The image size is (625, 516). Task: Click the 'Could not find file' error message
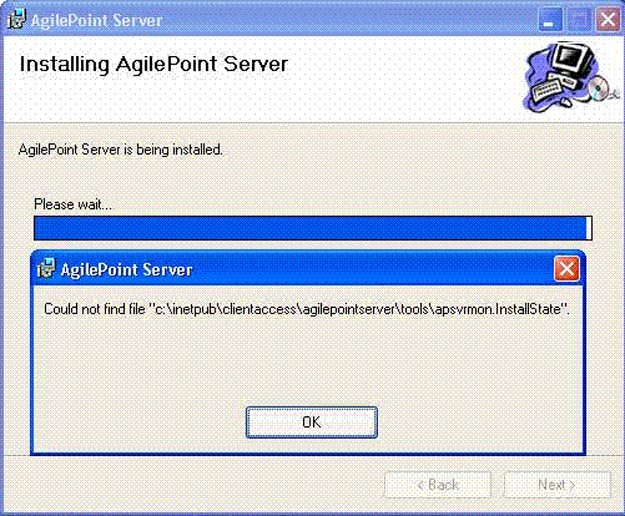coord(306,309)
